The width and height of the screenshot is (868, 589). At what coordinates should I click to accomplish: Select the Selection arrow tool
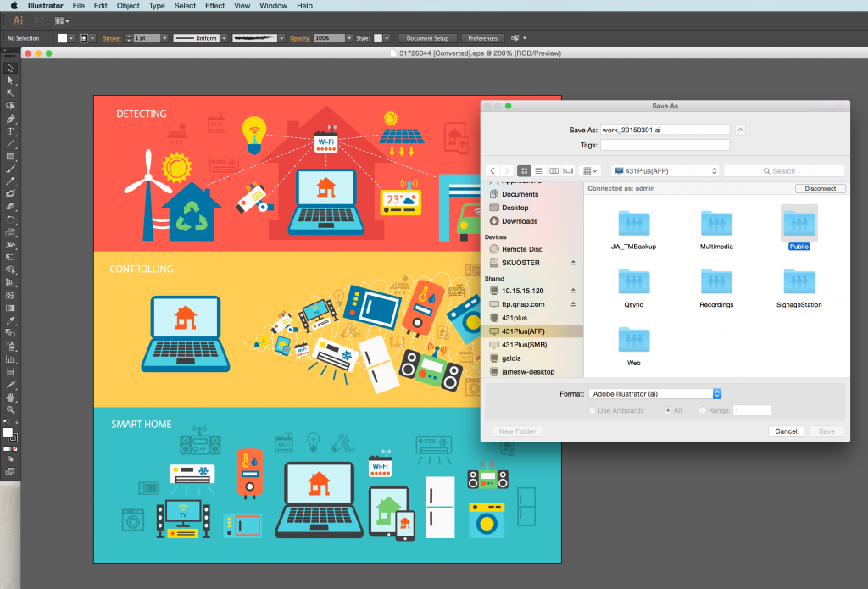[10, 68]
